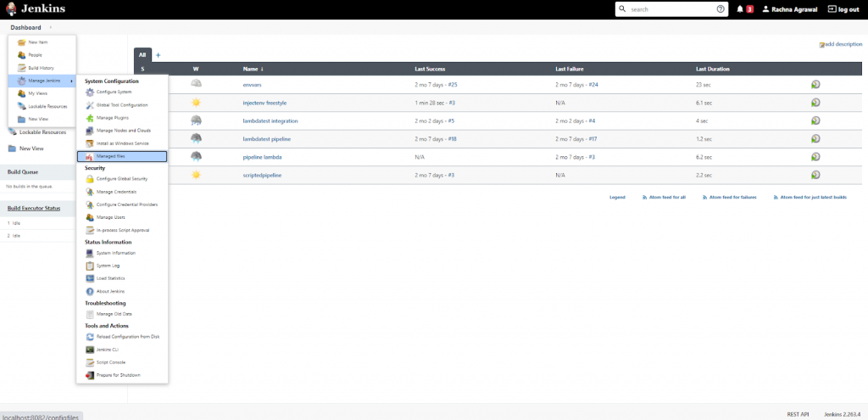Image resolution: width=868 pixels, height=420 pixels.
Task: Open build #25 of envvars
Action: 453,85
